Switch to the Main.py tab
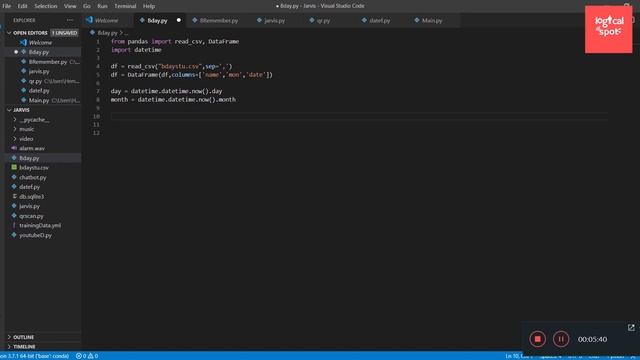The width and height of the screenshot is (640, 360). click(432, 20)
